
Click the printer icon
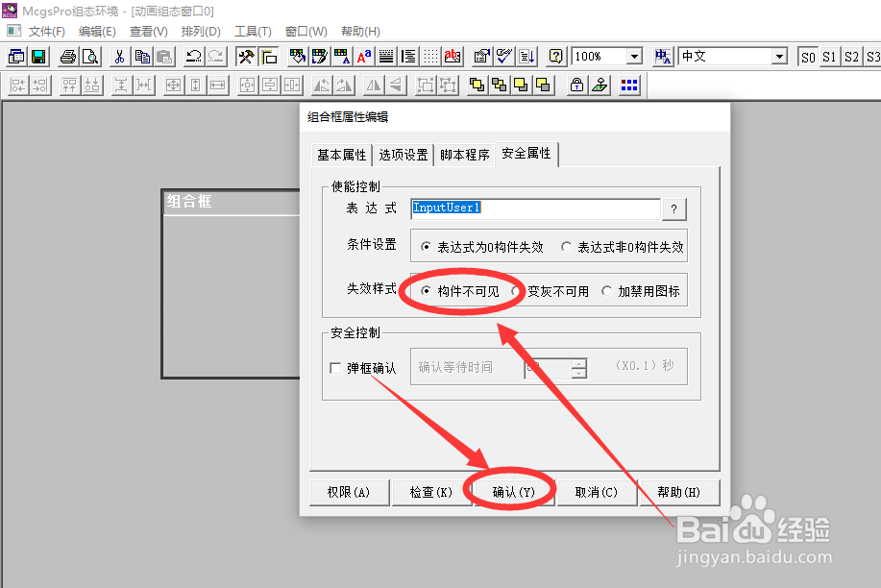68,57
